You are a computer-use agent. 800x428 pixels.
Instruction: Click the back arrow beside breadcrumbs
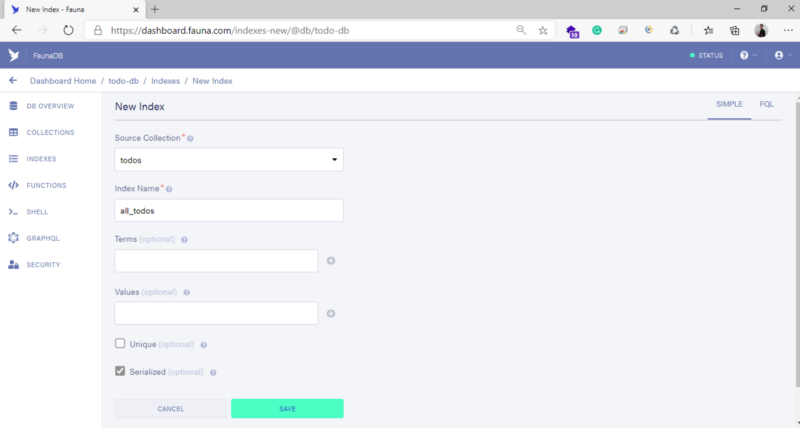(x=13, y=81)
